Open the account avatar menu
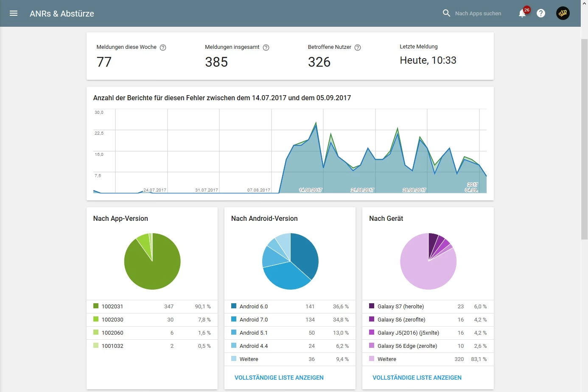588x392 pixels. pyautogui.click(x=563, y=13)
